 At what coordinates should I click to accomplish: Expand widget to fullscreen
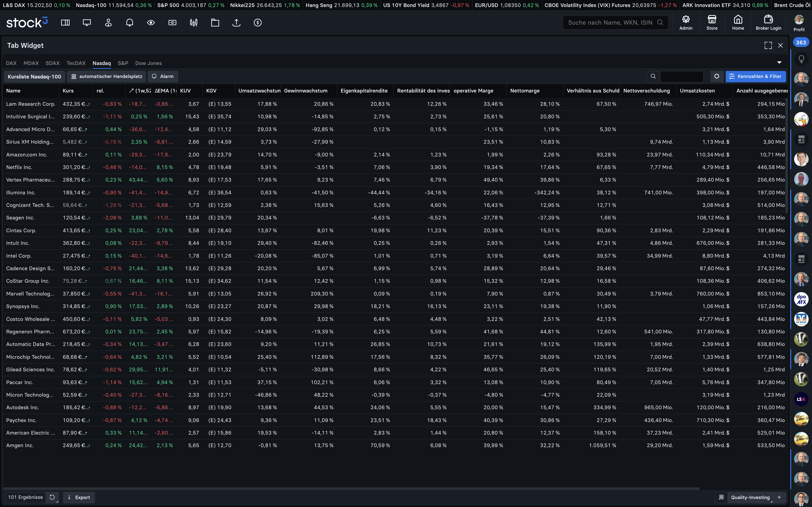tap(768, 45)
